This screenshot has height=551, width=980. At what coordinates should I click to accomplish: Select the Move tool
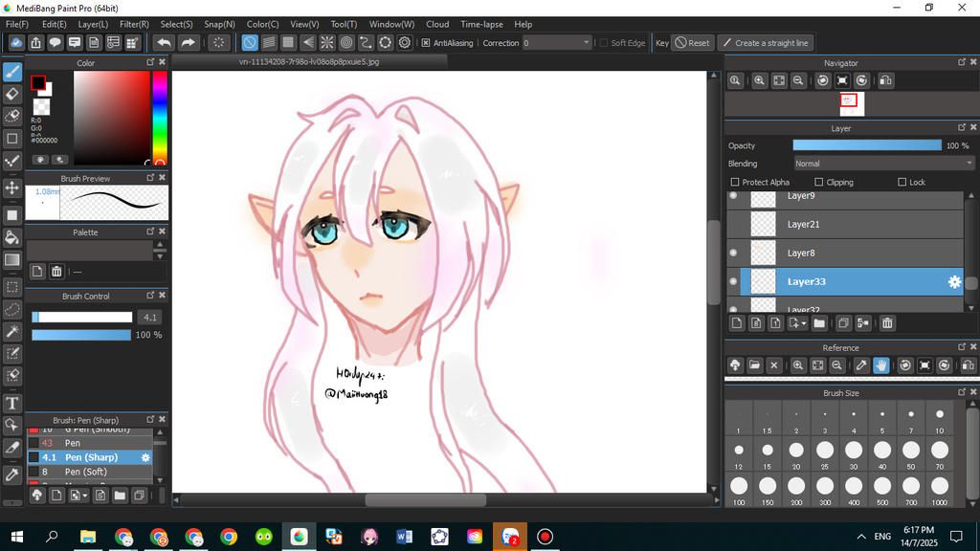[12, 187]
